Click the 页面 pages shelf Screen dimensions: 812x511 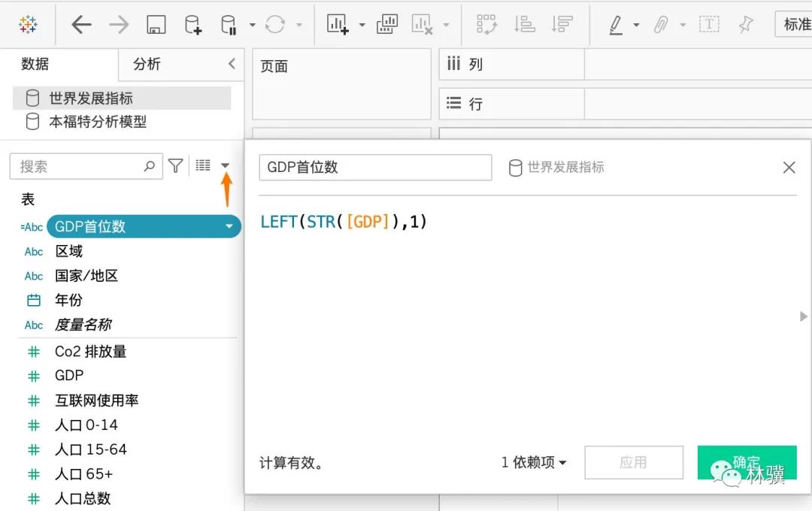(342, 84)
